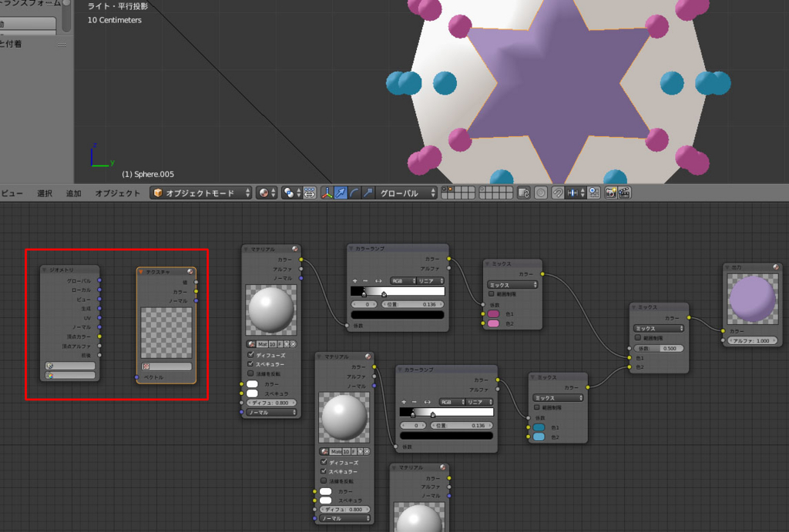
Task: Open the オブジェクト menu
Action: pyautogui.click(x=117, y=193)
